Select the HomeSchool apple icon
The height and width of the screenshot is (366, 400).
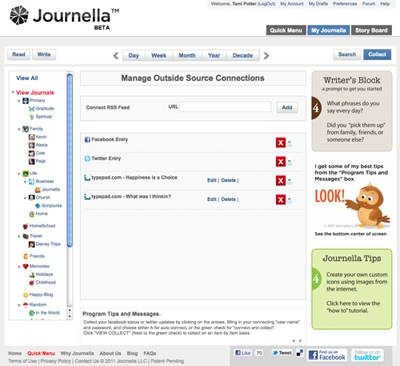[x=25, y=226]
